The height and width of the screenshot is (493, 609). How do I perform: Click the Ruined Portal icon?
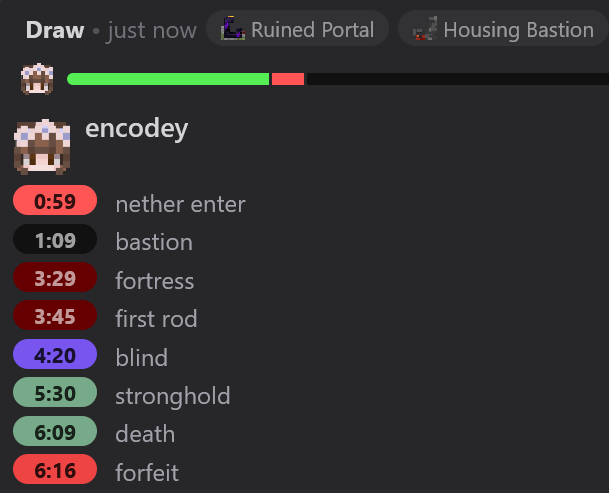(233, 28)
